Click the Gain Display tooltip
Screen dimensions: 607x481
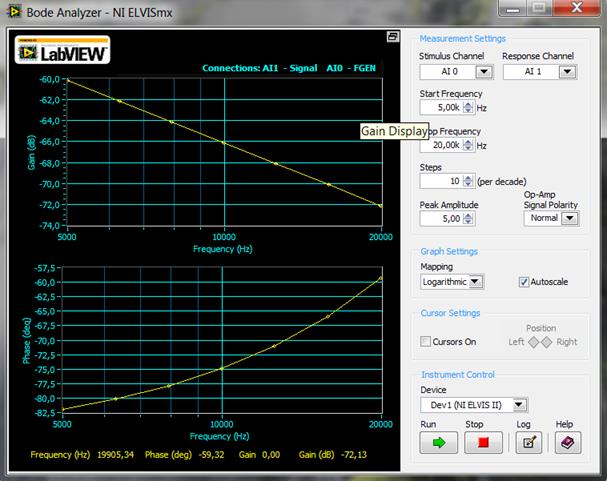pos(394,131)
